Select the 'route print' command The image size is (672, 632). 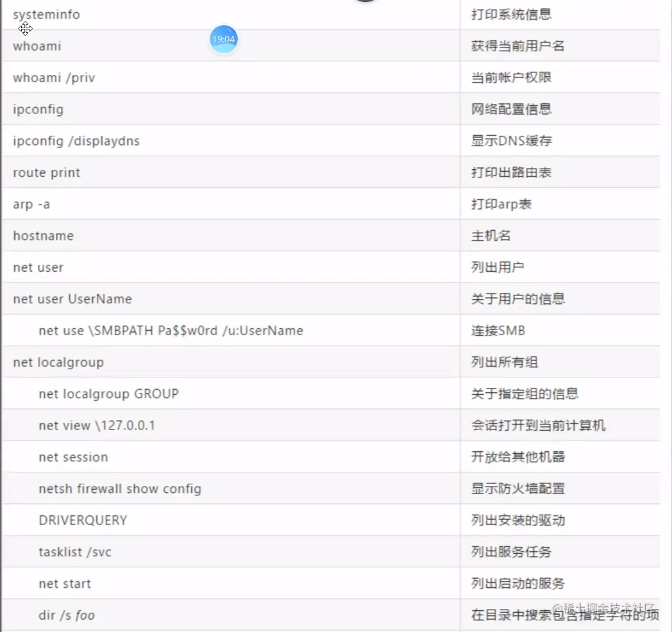(x=47, y=172)
